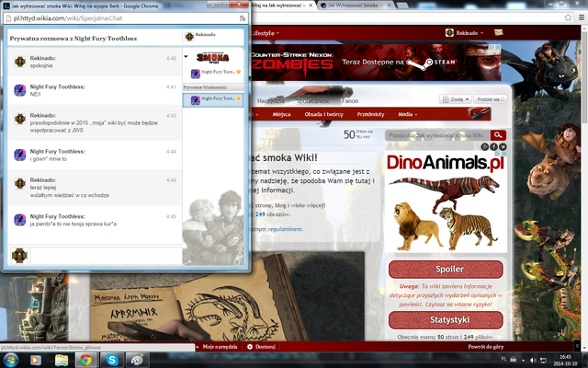This screenshot has height=368, width=588.
Task: Follow the regulaminem link
Action: click(x=285, y=229)
